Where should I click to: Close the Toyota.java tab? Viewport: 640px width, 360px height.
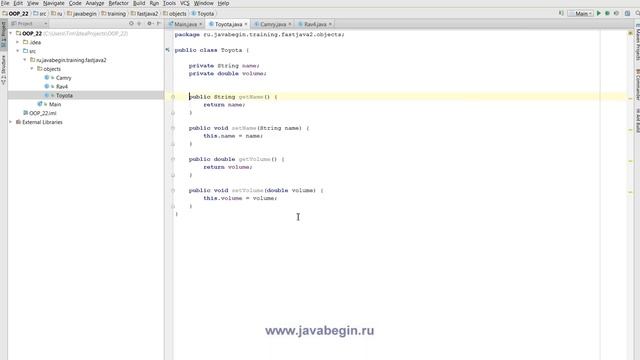(246, 24)
